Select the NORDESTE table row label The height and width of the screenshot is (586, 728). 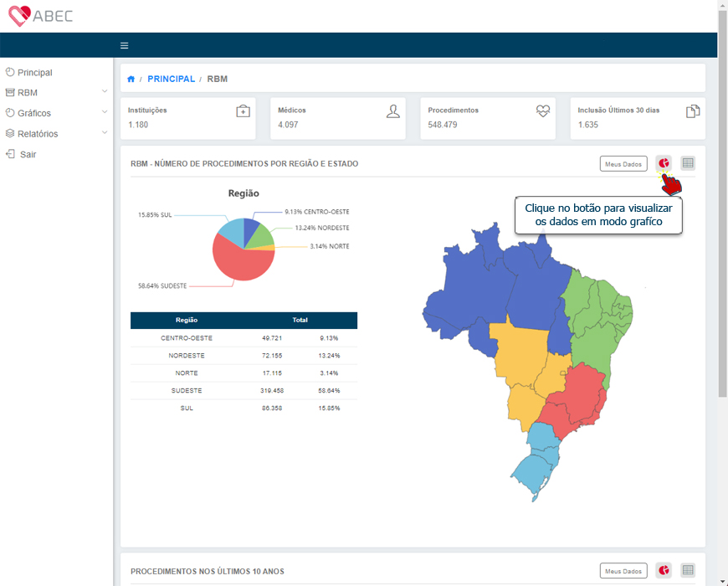click(x=187, y=356)
